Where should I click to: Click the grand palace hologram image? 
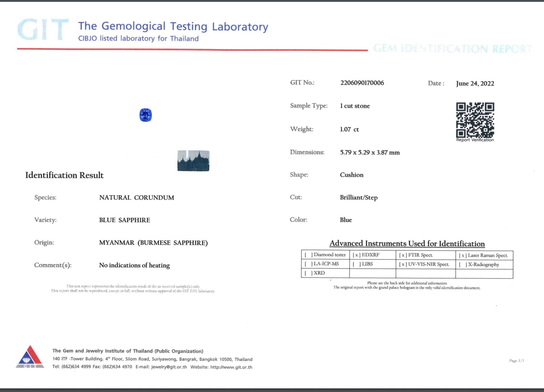pos(193,160)
